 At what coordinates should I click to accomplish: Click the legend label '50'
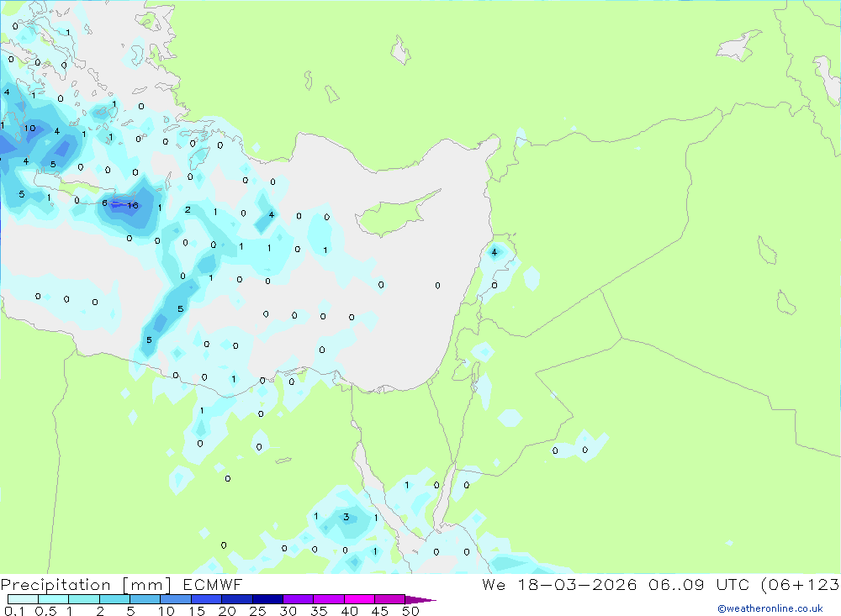click(x=410, y=611)
